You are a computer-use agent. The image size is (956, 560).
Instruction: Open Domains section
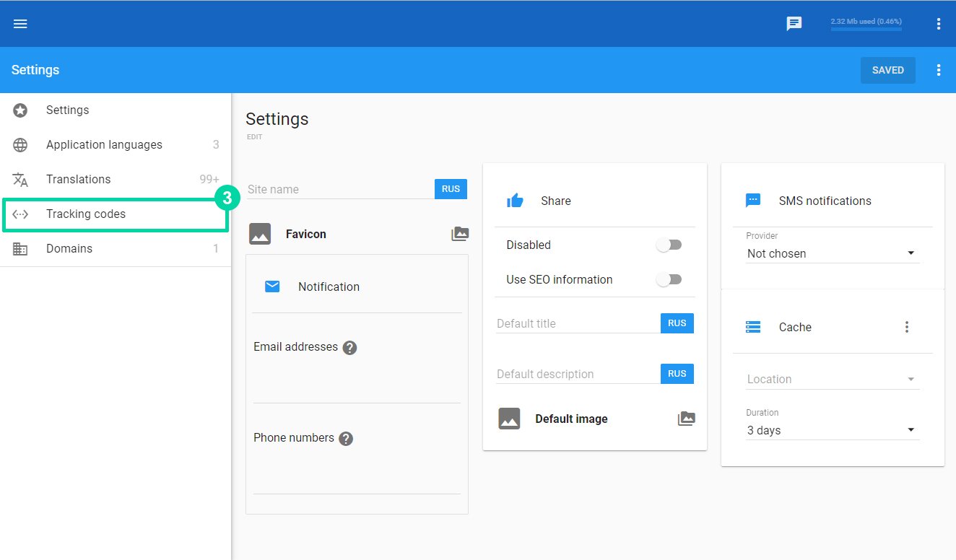[116, 249]
